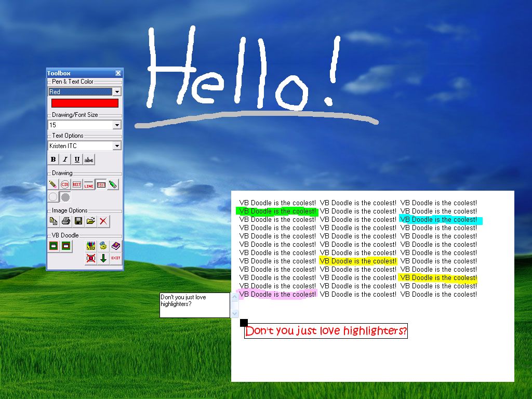
Task: Toggle Bold text option
Action: (x=54, y=159)
